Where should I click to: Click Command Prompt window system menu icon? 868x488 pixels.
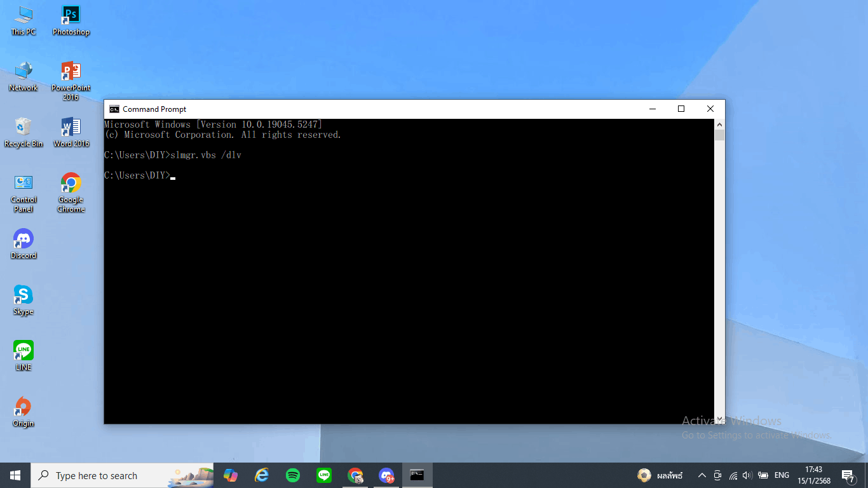pyautogui.click(x=114, y=109)
